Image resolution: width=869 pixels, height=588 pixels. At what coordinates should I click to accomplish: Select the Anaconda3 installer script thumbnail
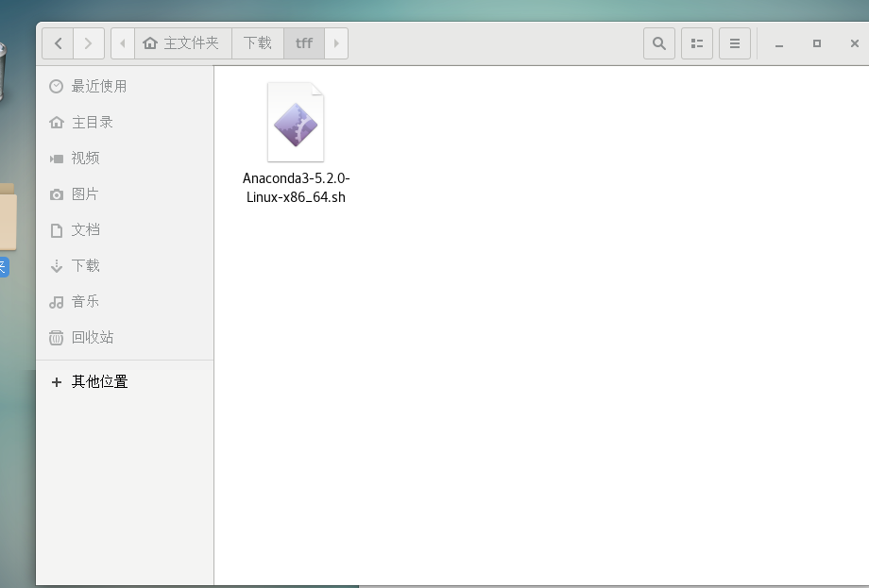point(296,121)
